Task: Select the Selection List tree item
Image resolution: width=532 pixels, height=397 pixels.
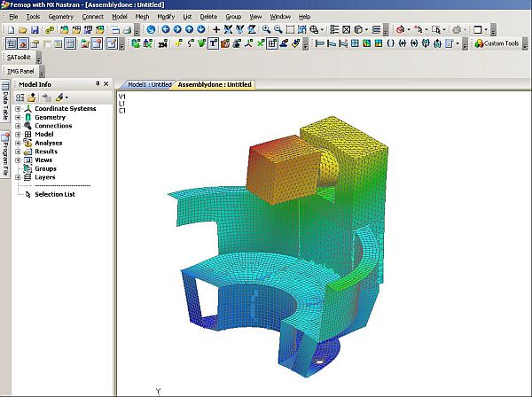Action: [x=55, y=195]
